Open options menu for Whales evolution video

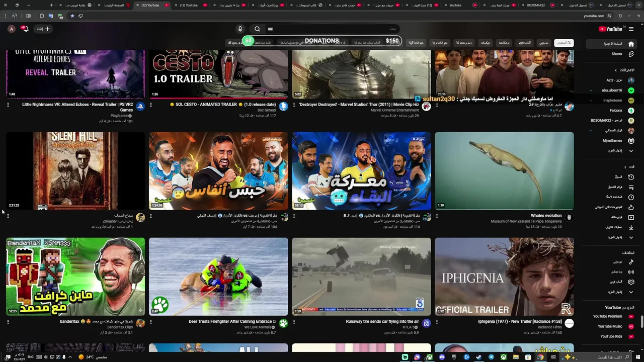(437, 216)
